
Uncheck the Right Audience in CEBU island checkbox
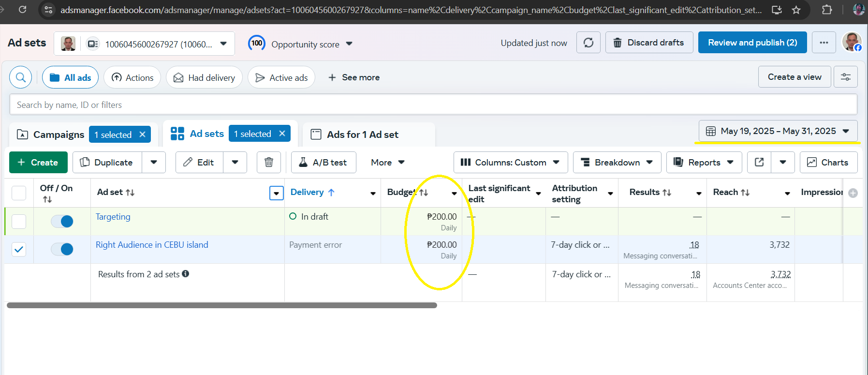tap(19, 249)
